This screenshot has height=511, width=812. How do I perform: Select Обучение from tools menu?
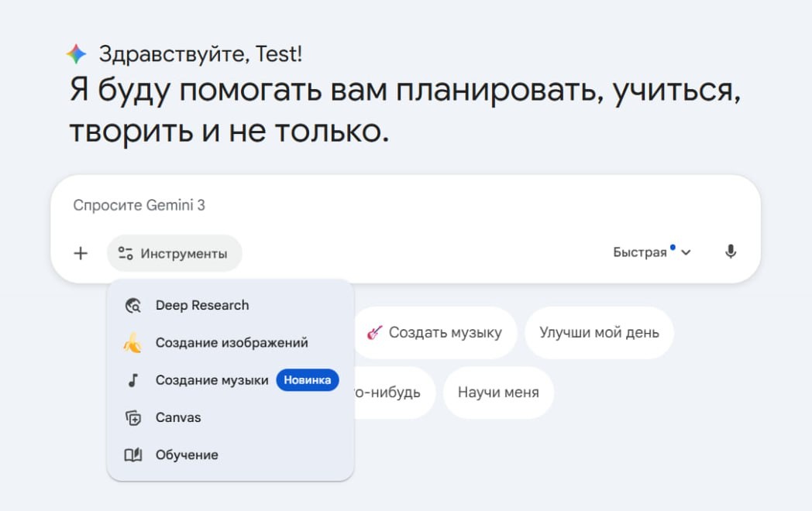tap(230, 454)
